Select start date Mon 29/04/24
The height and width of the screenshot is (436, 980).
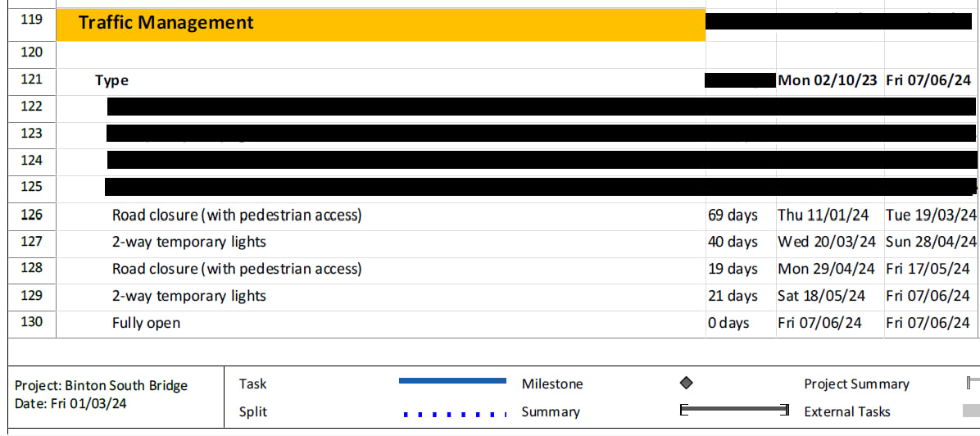[826, 269]
